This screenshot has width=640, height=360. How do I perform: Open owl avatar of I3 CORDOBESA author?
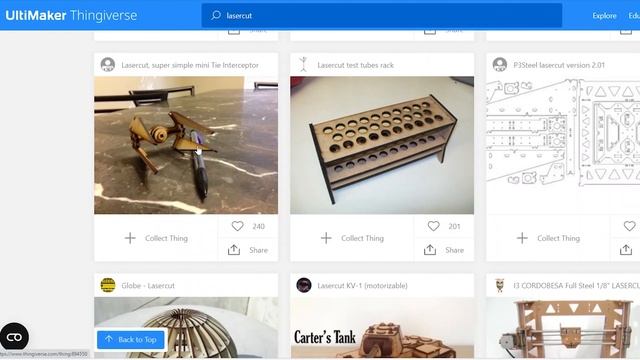(x=500, y=285)
